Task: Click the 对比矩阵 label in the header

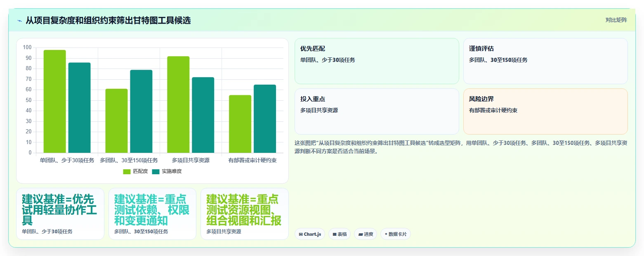Action: 616,20
